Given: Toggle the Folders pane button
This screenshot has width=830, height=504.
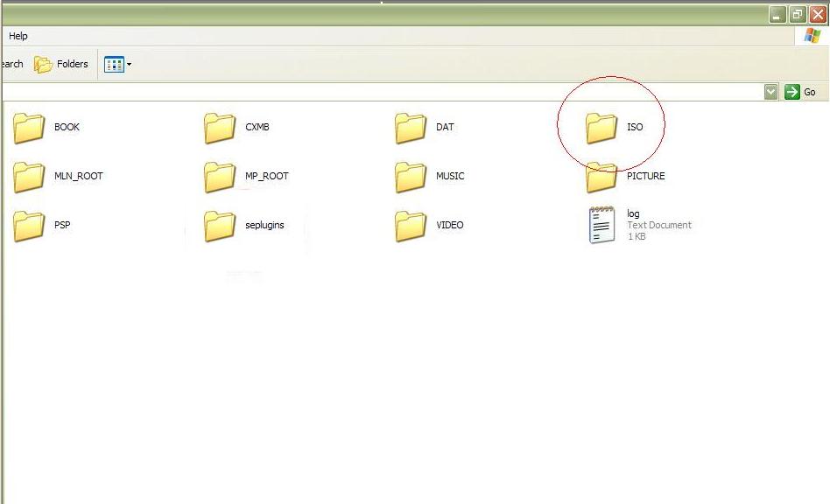Looking at the screenshot, I should [x=61, y=64].
